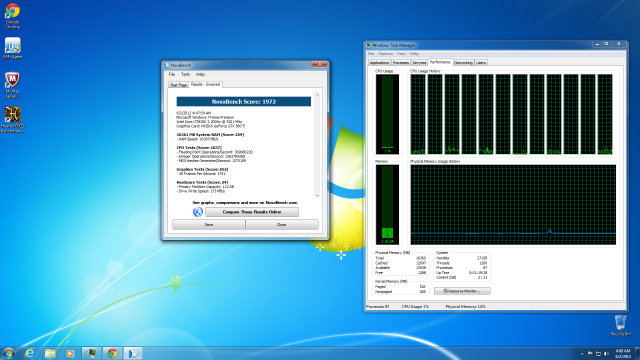
Task: Switch to Services tab in Task Manager
Action: (x=419, y=63)
